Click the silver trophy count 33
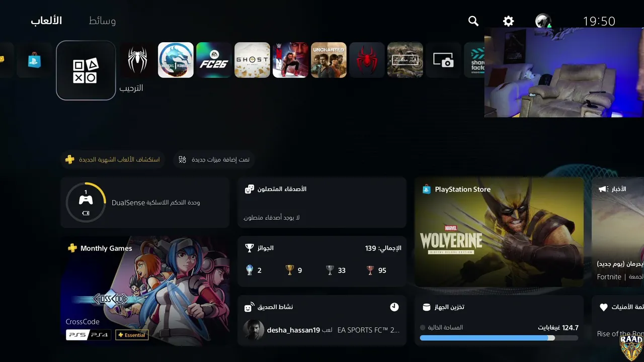644x362 pixels. [x=342, y=270]
